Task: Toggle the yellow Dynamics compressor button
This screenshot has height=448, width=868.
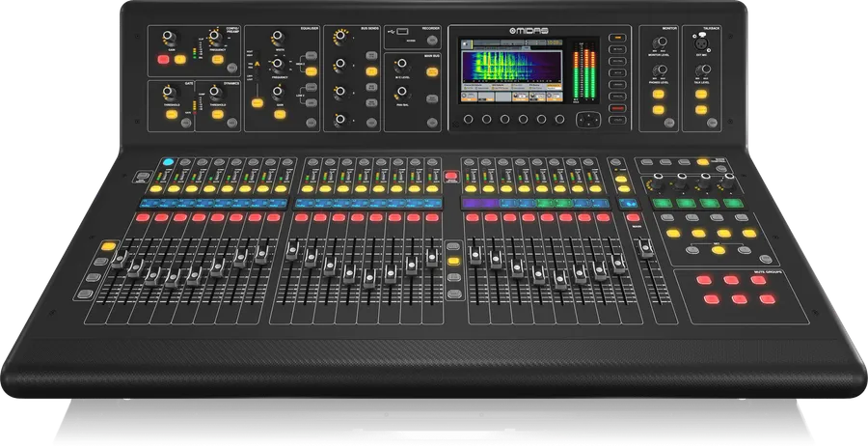Action: (x=218, y=114)
